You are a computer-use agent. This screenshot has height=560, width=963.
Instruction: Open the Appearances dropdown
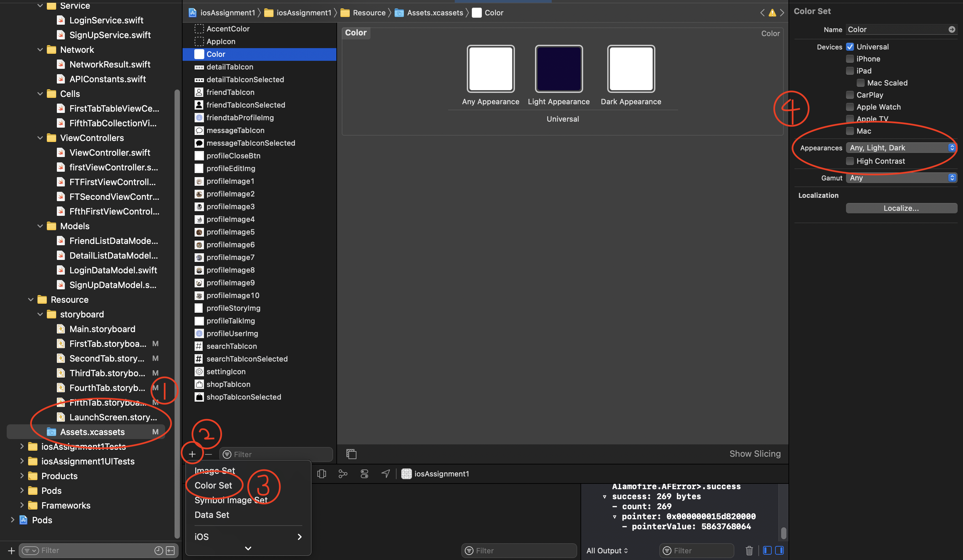901,148
